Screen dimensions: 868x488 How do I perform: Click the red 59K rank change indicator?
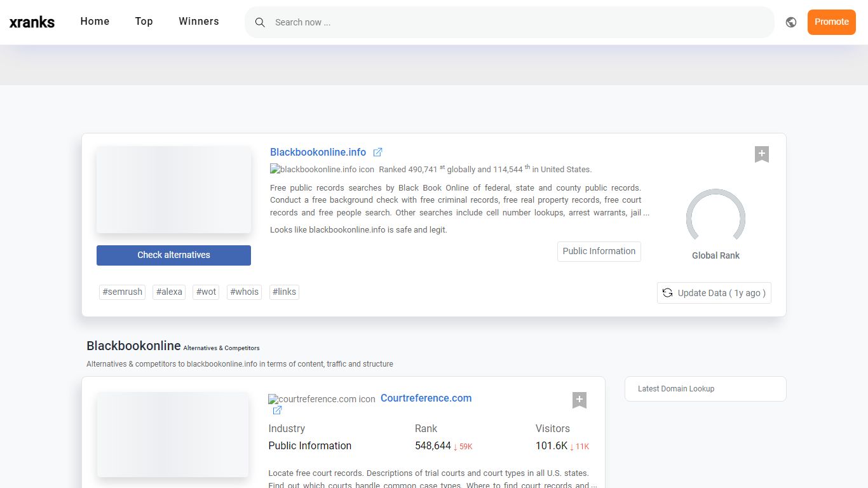click(x=463, y=447)
